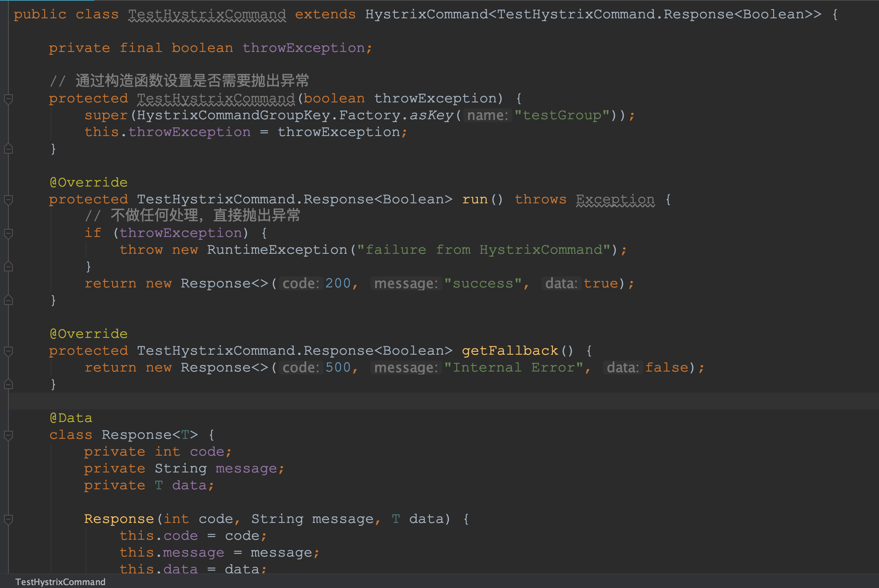Screen dimensions: 879x588
Task: Collapse the if (throwException) block fold marker
Action: [8, 234]
